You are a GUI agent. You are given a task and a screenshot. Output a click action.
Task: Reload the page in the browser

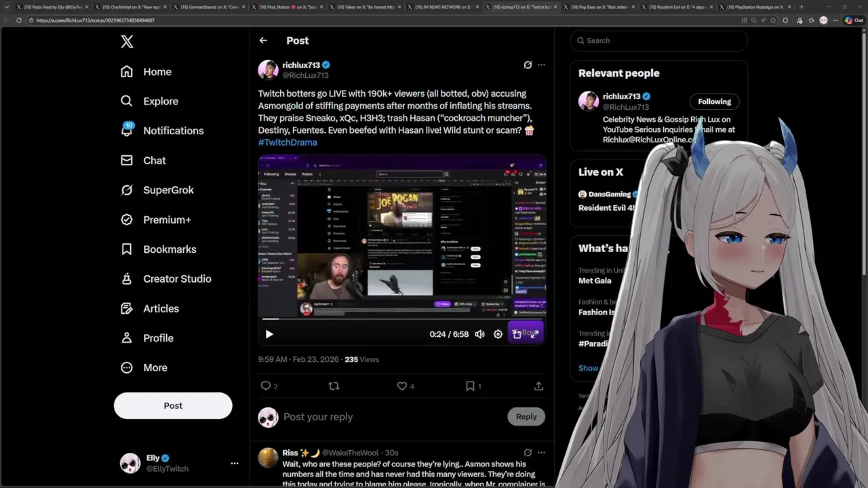point(18,20)
